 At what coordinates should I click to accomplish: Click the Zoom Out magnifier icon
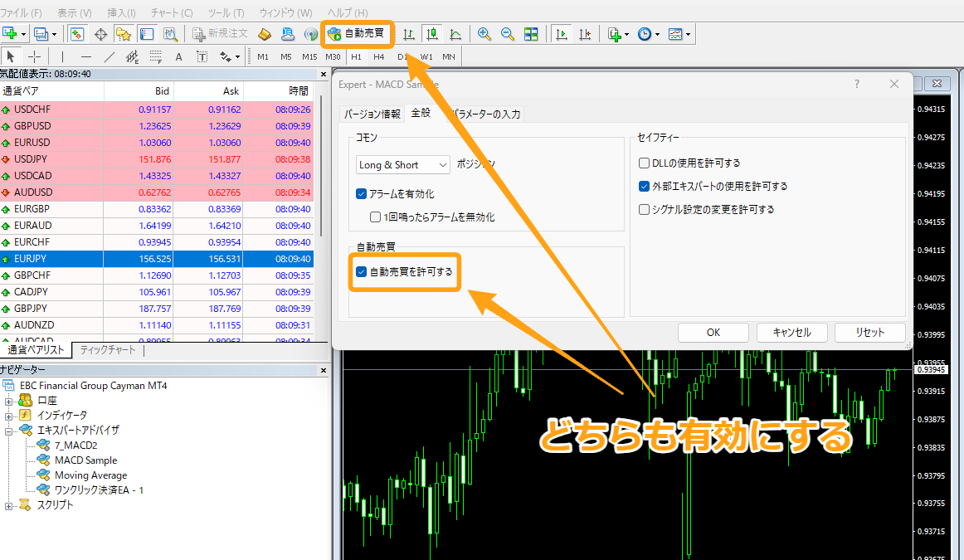click(507, 34)
